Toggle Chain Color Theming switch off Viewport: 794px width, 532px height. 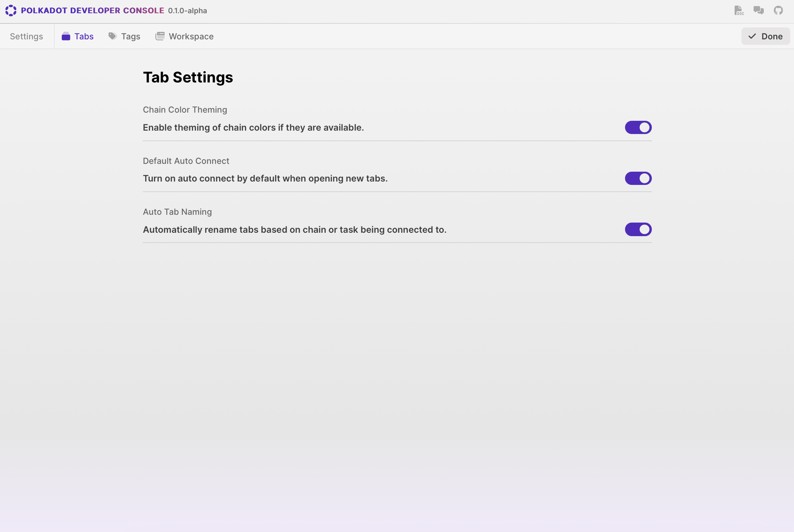638,127
